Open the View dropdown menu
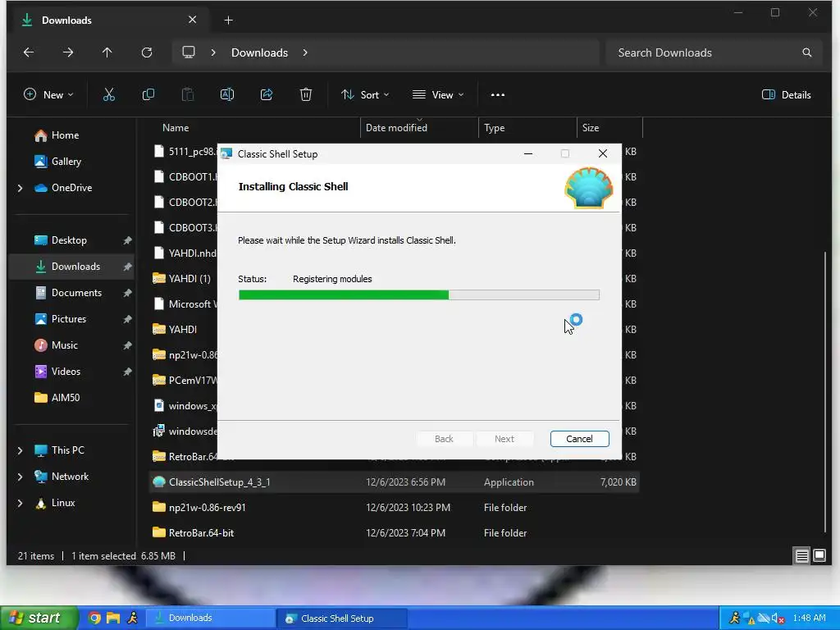Viewport: 840px width, 630px height. (438, 95)
